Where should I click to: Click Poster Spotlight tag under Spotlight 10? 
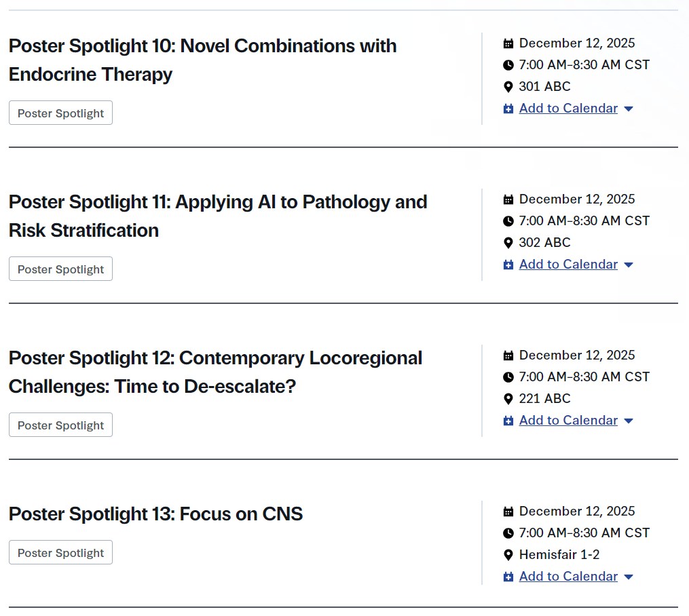click(60, 113)
